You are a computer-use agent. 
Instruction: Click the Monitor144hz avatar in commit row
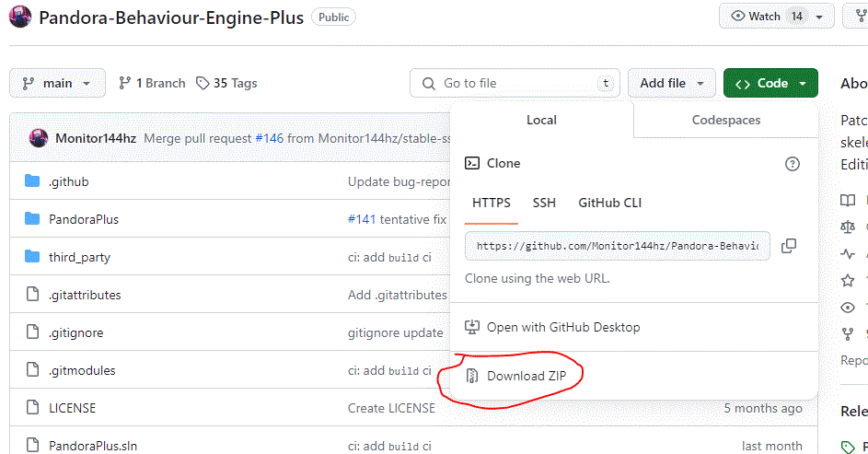click(39, 138)
